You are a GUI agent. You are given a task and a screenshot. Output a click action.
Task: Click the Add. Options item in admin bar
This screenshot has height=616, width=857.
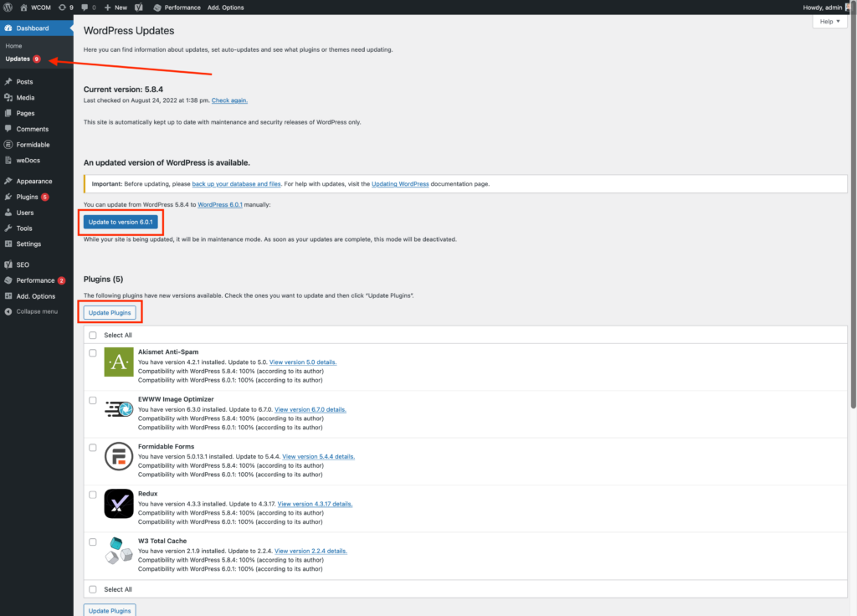pos(226,7)
